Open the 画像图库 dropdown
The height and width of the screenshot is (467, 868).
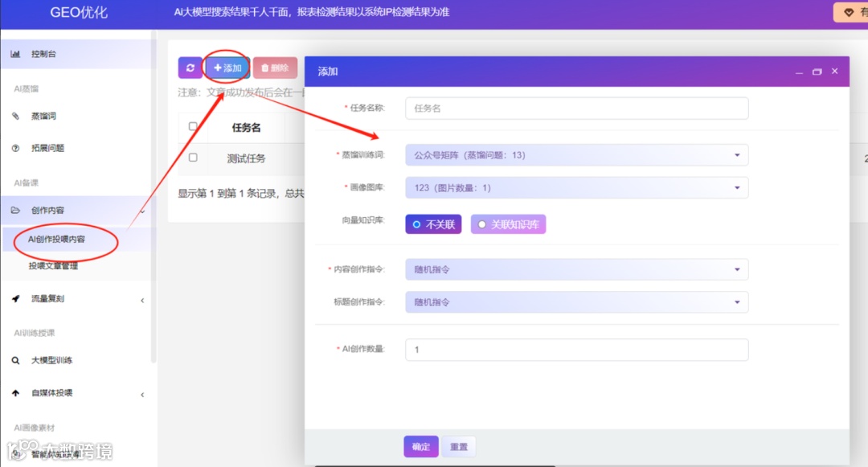(x=577, y=188)
